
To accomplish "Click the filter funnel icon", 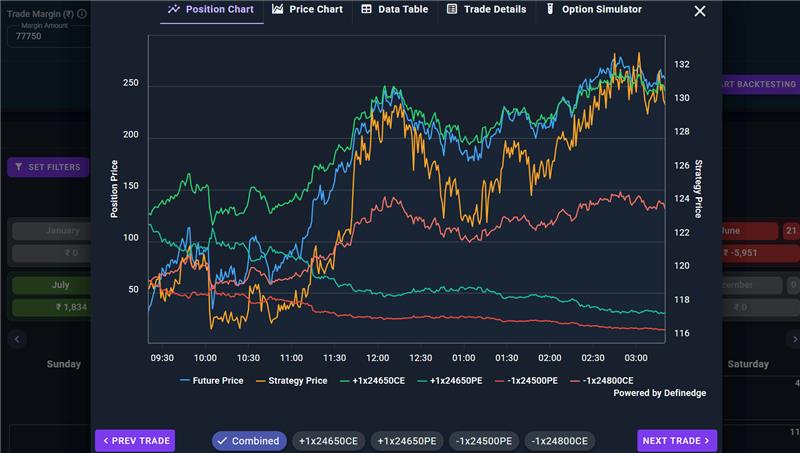I will (19, 167).
